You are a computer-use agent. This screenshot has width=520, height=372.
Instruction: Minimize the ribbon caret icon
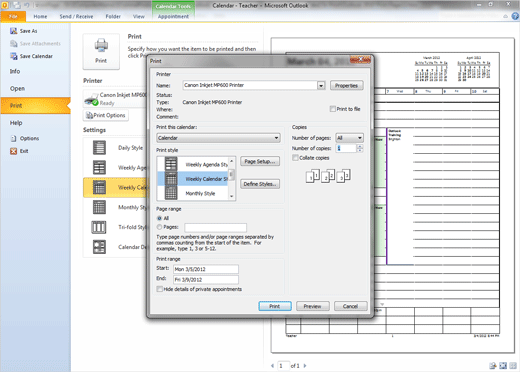(506, 16)
